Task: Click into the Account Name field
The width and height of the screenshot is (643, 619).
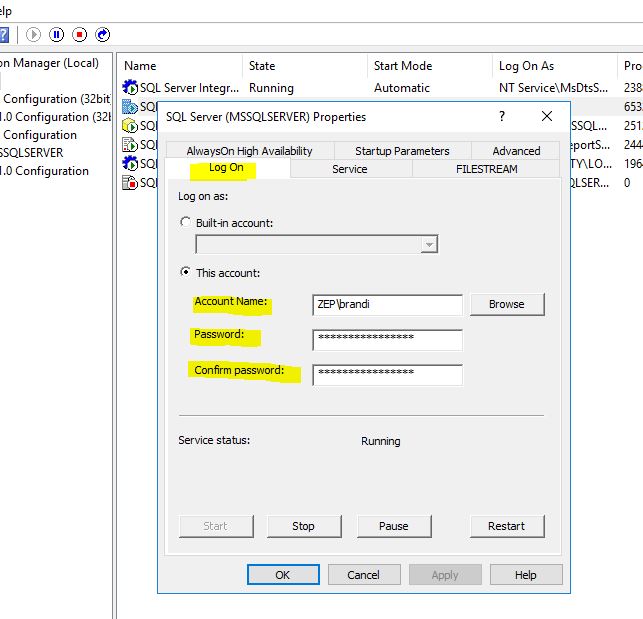Action: pos(387,304)
